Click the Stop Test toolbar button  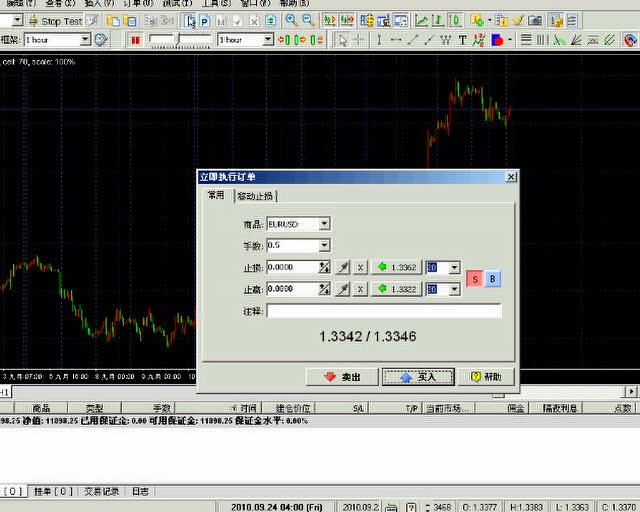tap(55, 20)
